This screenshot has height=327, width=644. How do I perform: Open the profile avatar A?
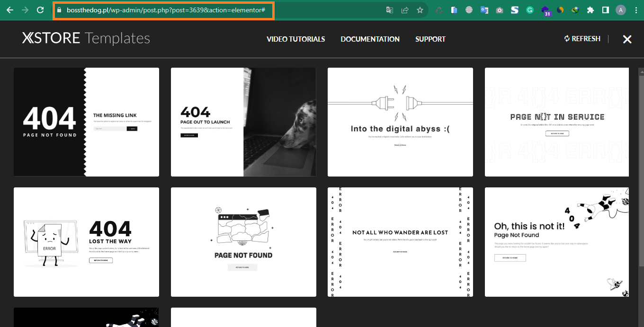[x=620, y=10]
